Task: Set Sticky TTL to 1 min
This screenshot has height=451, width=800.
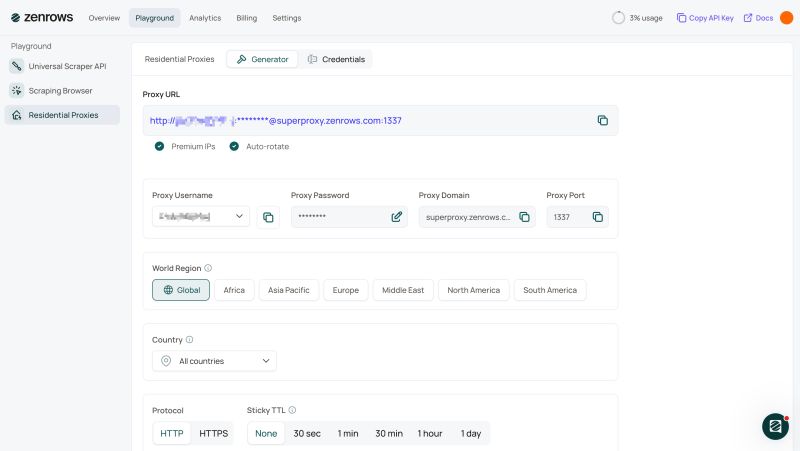Action: coord(348,433)
